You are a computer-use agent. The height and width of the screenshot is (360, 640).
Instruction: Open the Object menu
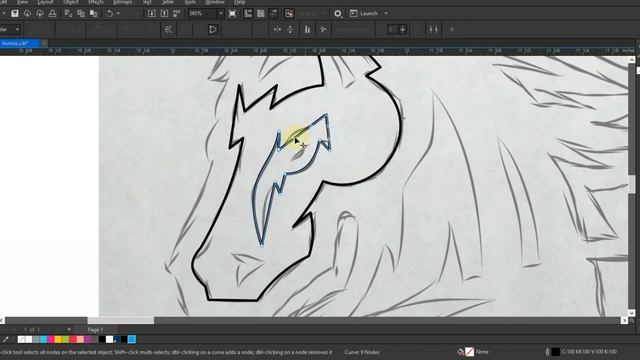[x=70, y=2]
